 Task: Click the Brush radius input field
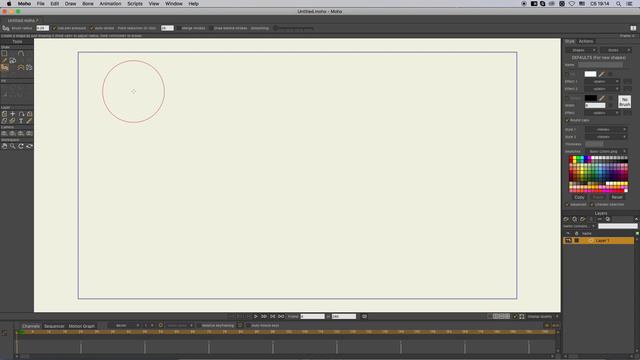[x=42, y=28]
